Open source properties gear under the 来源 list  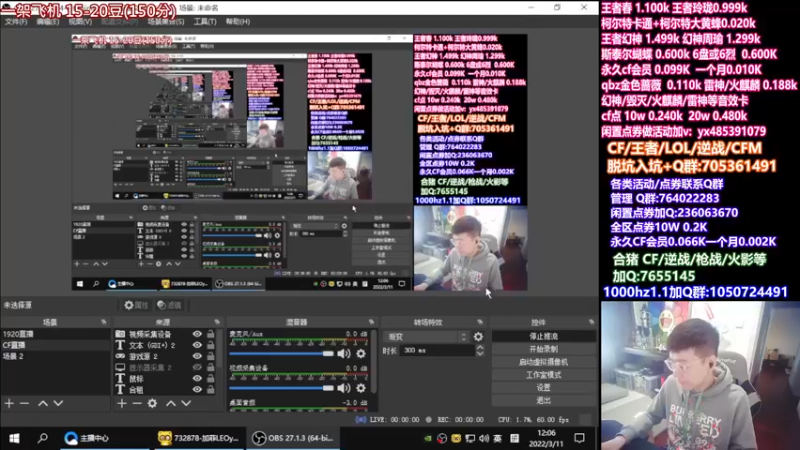(x=152, y=404)
